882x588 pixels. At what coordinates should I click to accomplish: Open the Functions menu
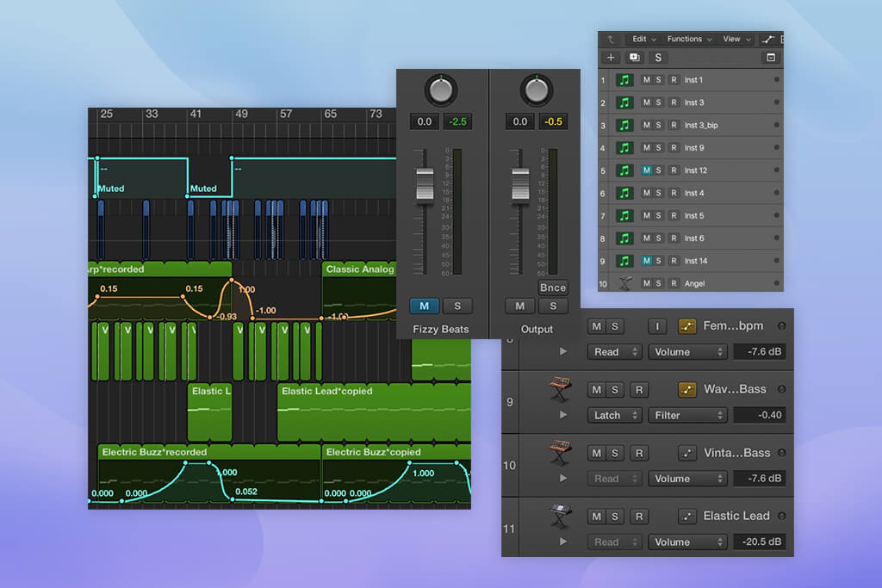689,40
